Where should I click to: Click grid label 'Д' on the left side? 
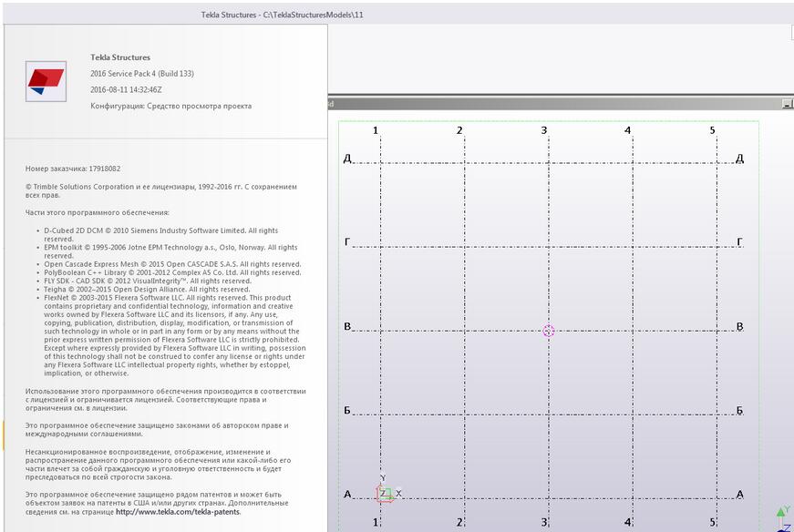pyautogui.click(x=347, y=159)
